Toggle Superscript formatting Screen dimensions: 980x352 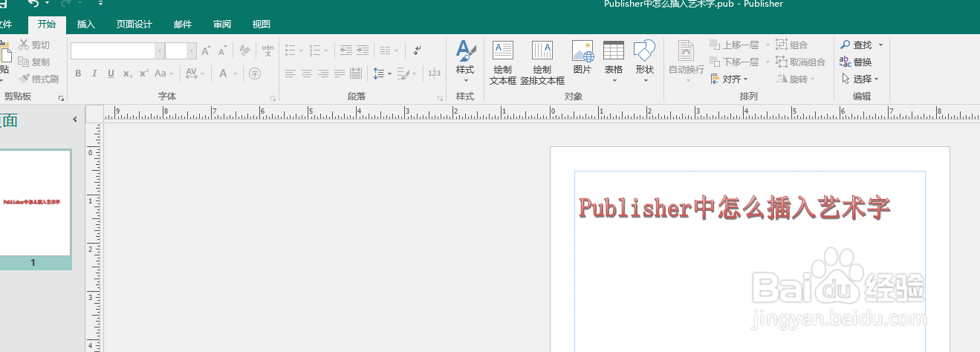pyautogui.click(x=143, y=74)
